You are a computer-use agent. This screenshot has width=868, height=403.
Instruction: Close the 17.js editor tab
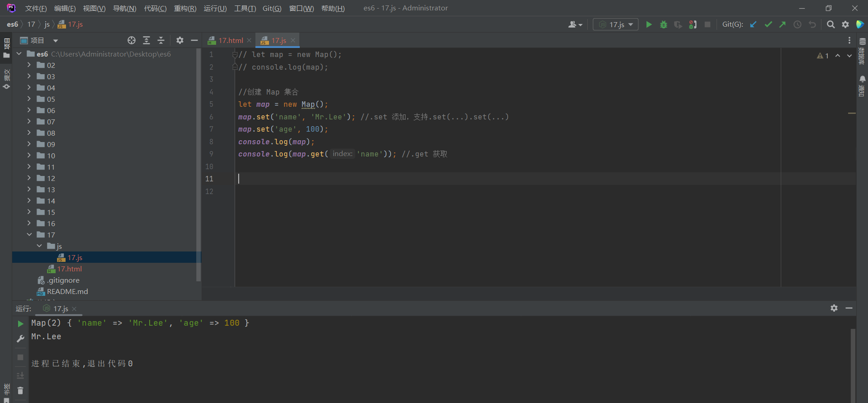[293, 40]
